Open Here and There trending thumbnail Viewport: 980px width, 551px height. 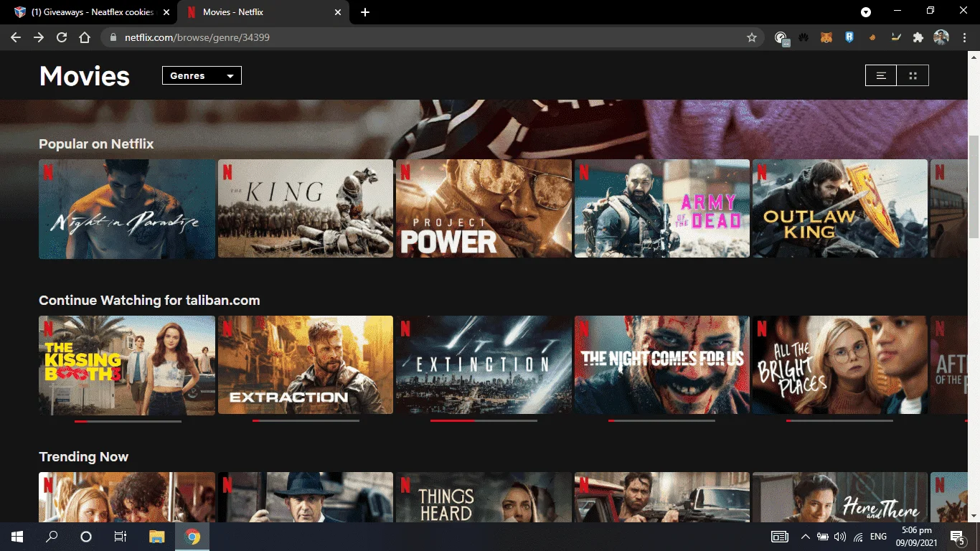click(840, 497)
